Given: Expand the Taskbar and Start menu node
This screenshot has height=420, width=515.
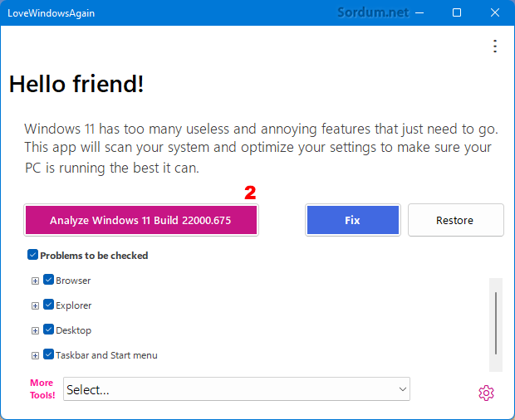Looking at the screenshot, I should (x=35, y=356).
